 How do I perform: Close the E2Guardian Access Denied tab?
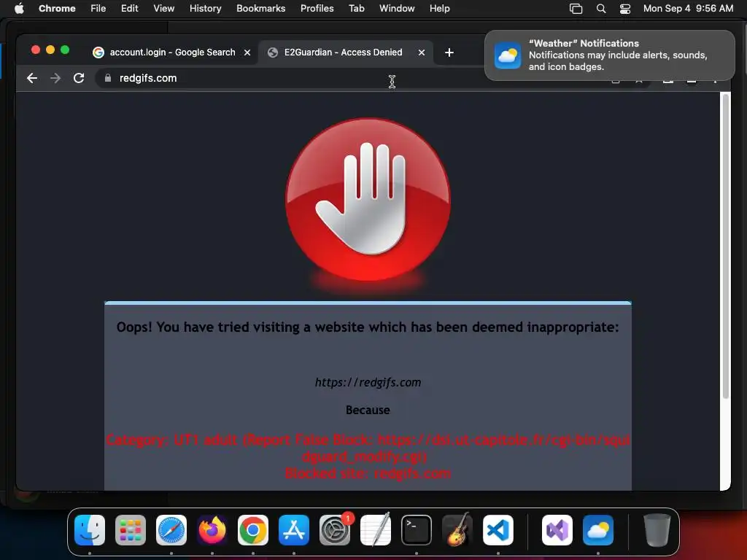[422, 52]
